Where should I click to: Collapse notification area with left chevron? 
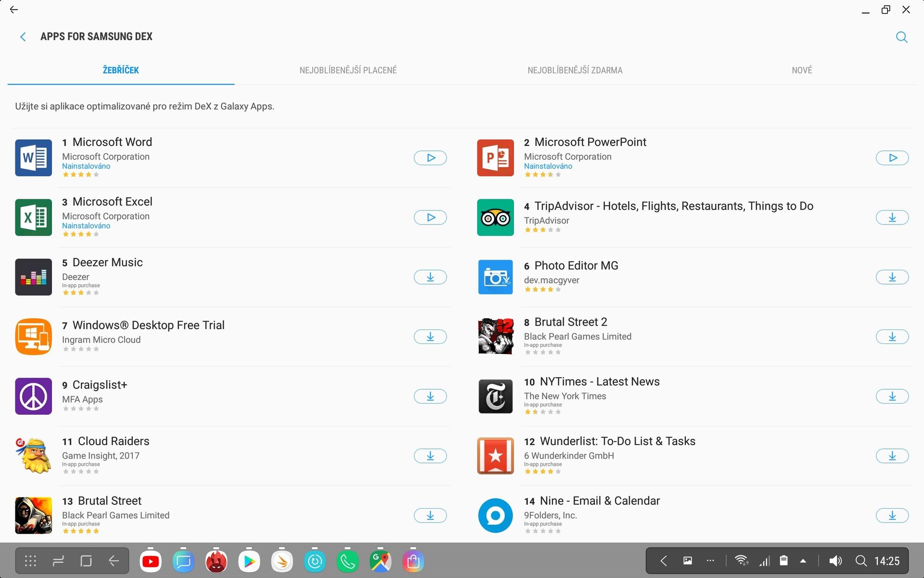pos(664,561)
